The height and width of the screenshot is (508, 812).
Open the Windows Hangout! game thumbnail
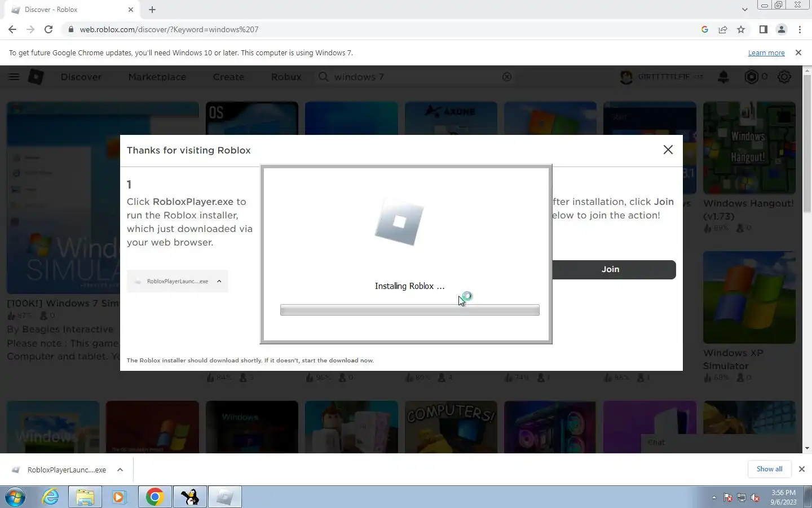click(749, 148)
